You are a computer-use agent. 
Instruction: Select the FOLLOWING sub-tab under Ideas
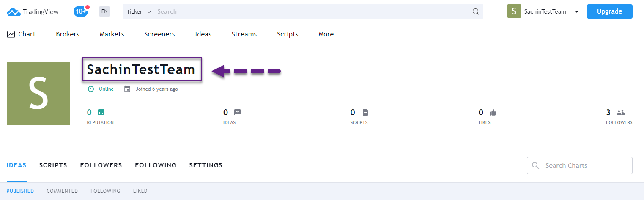coord(105,191)
